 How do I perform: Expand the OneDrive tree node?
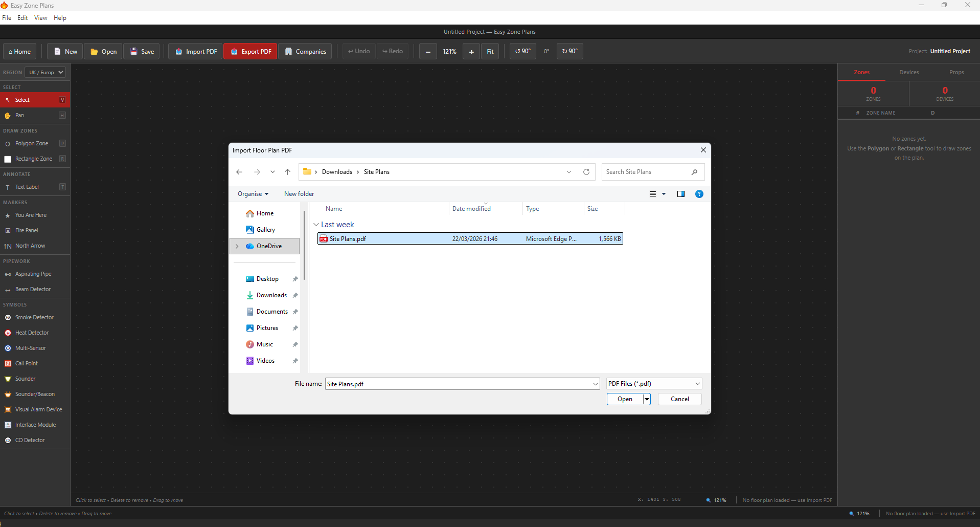(x=237, y=246)
